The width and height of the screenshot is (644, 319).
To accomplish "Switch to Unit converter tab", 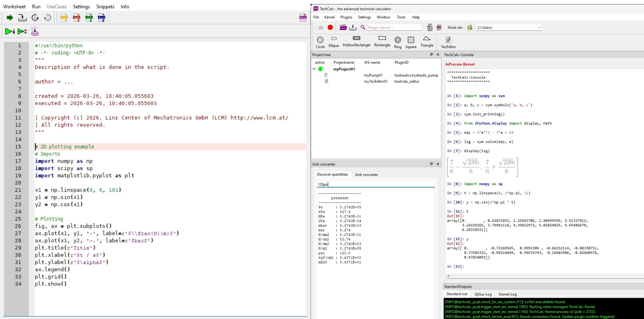I will 366,175.
